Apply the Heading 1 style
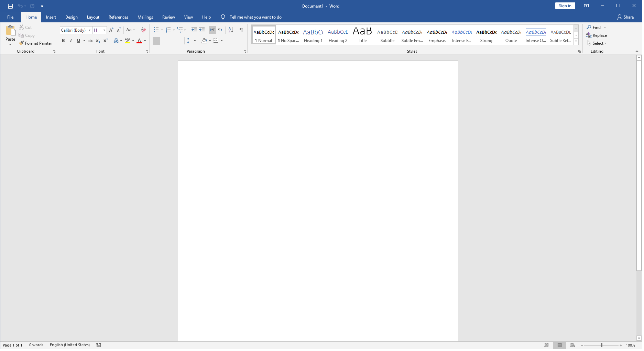The height and width of the screenshot is (351, 644). click(x=313, y=34)
